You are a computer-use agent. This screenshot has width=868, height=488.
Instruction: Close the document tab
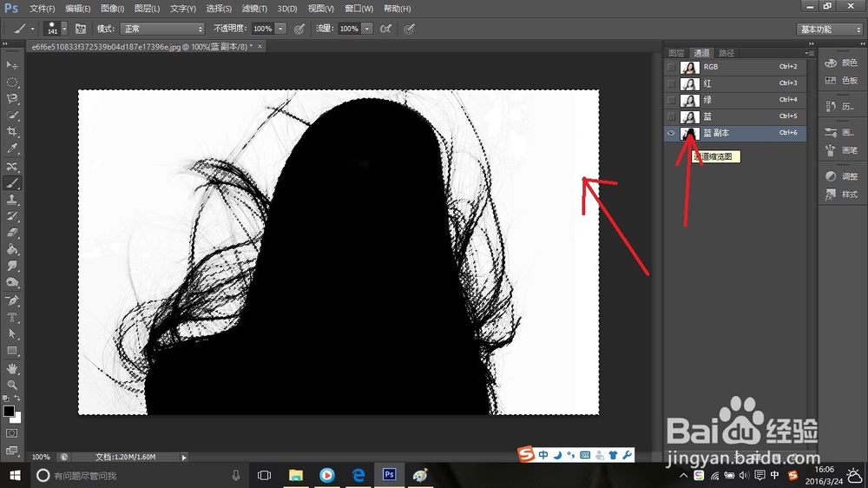click(260, 47)
